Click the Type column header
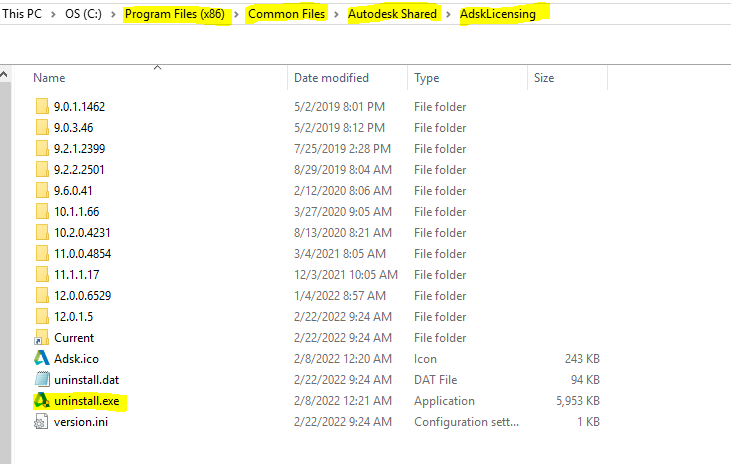Viewport: 731px width, 464px height. point(427,78)
